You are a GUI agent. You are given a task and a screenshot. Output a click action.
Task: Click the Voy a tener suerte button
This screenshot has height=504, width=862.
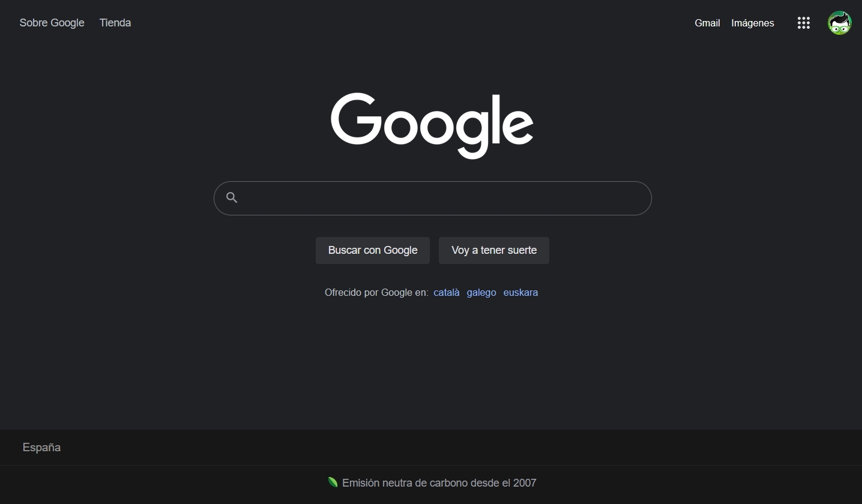(x=494, y=250)
